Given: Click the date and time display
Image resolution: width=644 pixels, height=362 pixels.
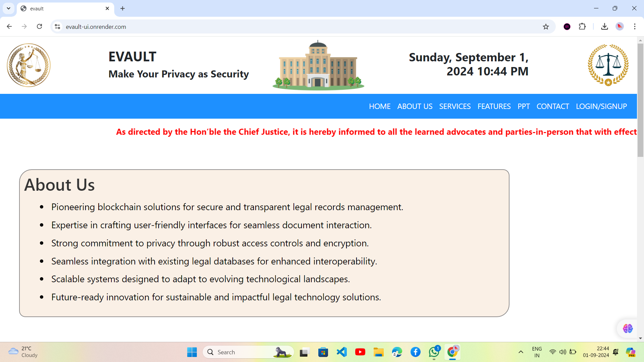Looking at the screenshot, I should click(x=469, y=64).
